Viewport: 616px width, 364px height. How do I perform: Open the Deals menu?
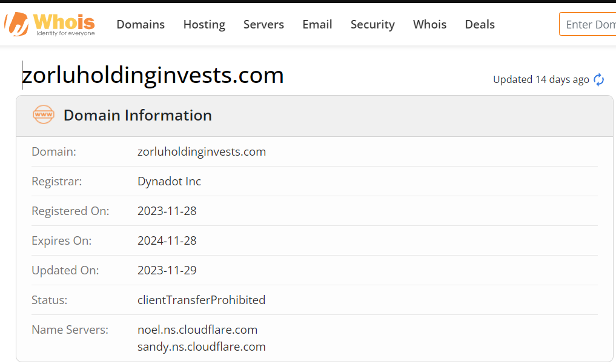pyautogui.click(x=480, y=24)
